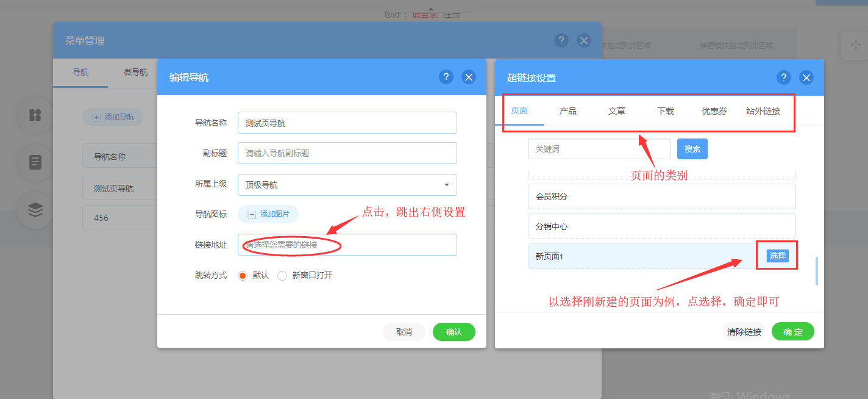Click help icon in 编辑导航 dialog header
This screenshot has height=399, width=868.
(446, 77)
